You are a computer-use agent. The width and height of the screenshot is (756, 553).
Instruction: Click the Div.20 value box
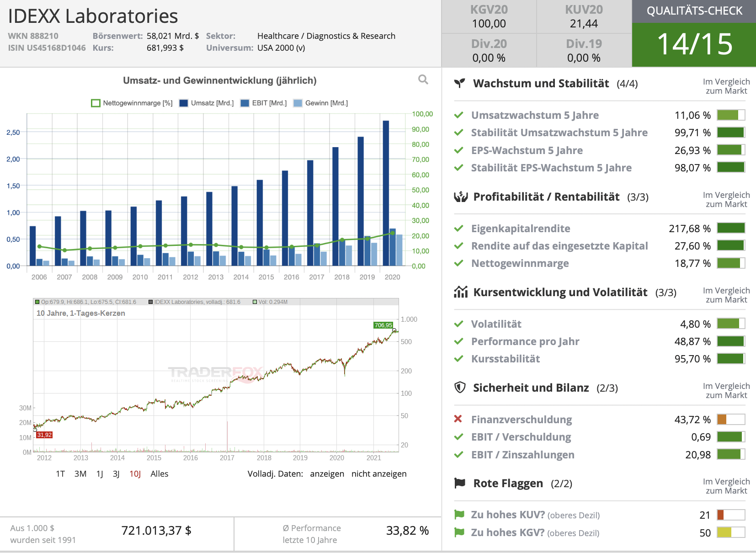489,51
